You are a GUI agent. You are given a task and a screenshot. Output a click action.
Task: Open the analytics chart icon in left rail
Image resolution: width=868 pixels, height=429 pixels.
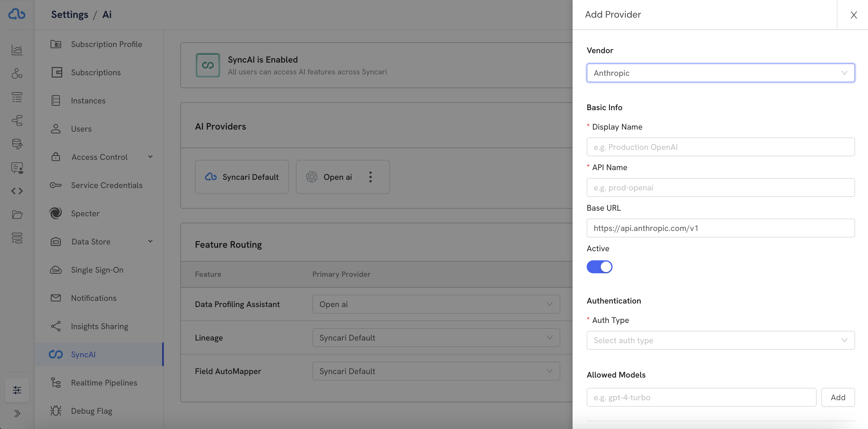[x=17, y=50]
